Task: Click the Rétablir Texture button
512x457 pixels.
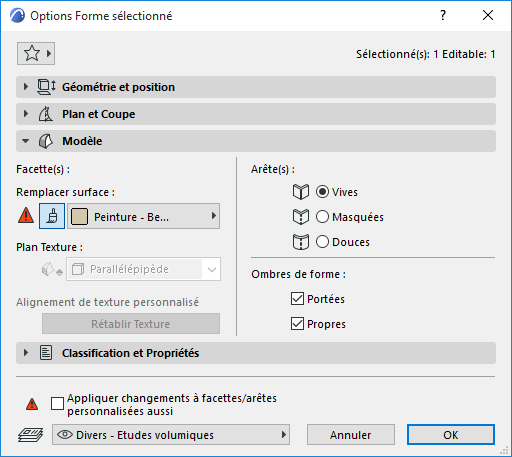Action: pyautogui.click(x=131, y=324)
